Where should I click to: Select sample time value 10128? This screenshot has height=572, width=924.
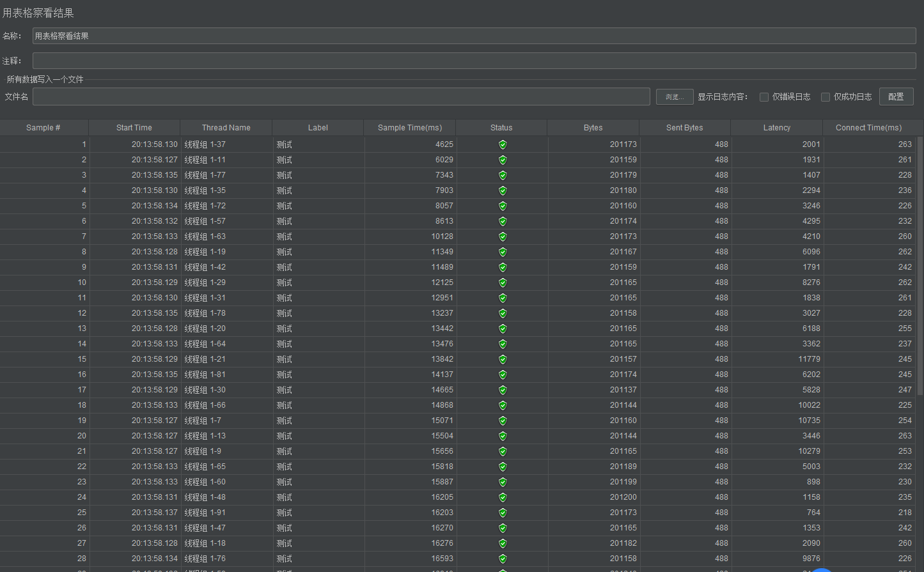[442, 236]
